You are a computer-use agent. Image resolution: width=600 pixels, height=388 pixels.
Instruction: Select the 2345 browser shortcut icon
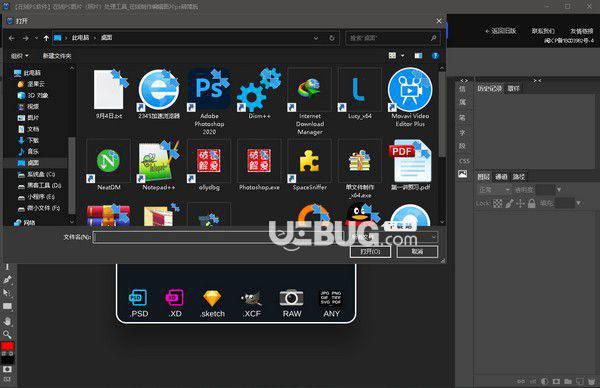(159, 94)
